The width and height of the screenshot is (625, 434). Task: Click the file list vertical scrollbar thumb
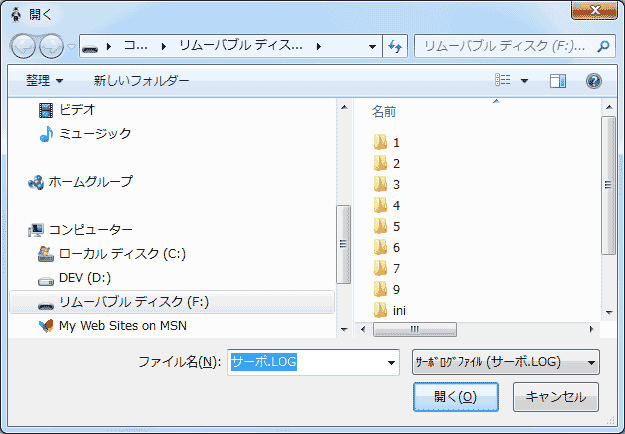coord(608,185)
